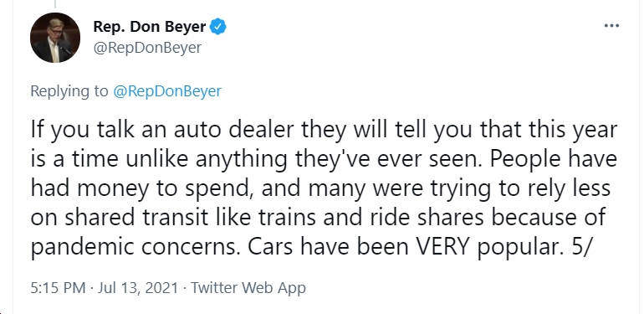Click the blue verified badge

217,27
